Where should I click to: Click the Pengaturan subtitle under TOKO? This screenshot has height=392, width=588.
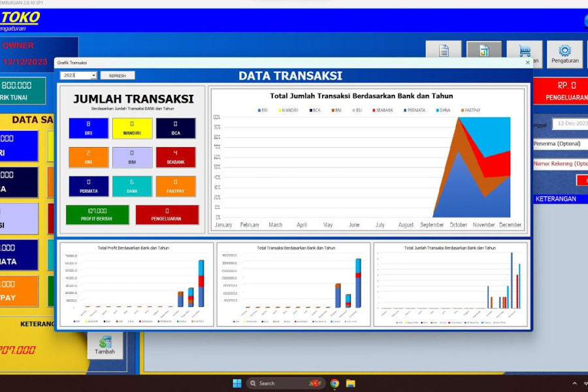point(13,29)
